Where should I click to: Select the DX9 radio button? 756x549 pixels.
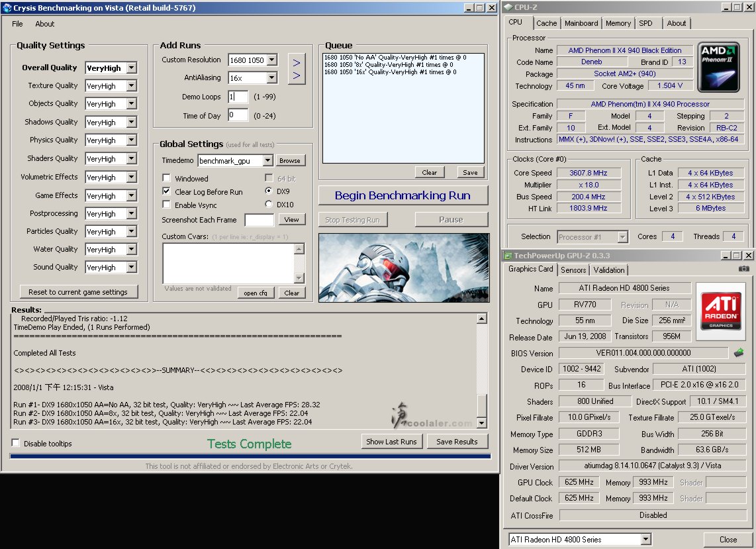point(269,191)
